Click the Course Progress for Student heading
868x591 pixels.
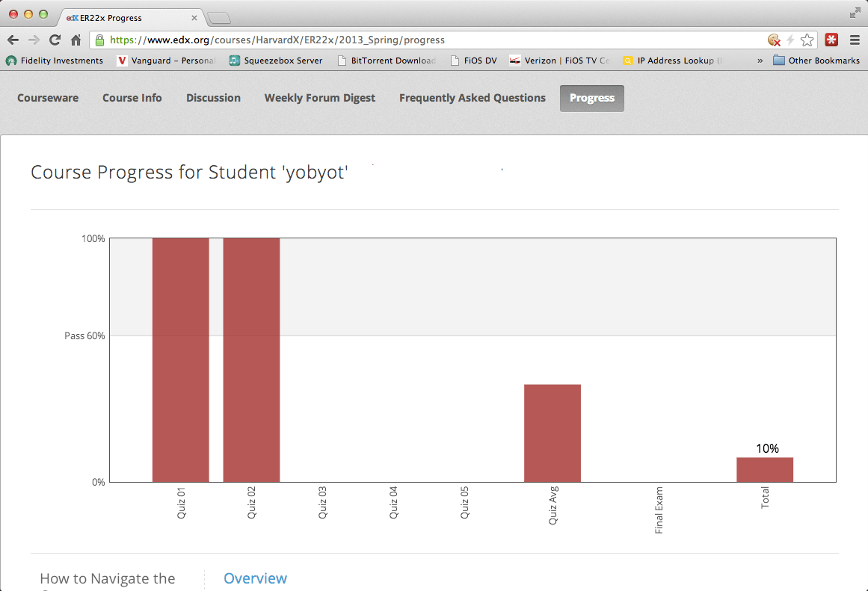pyautogui.click(x=189, y=172)
